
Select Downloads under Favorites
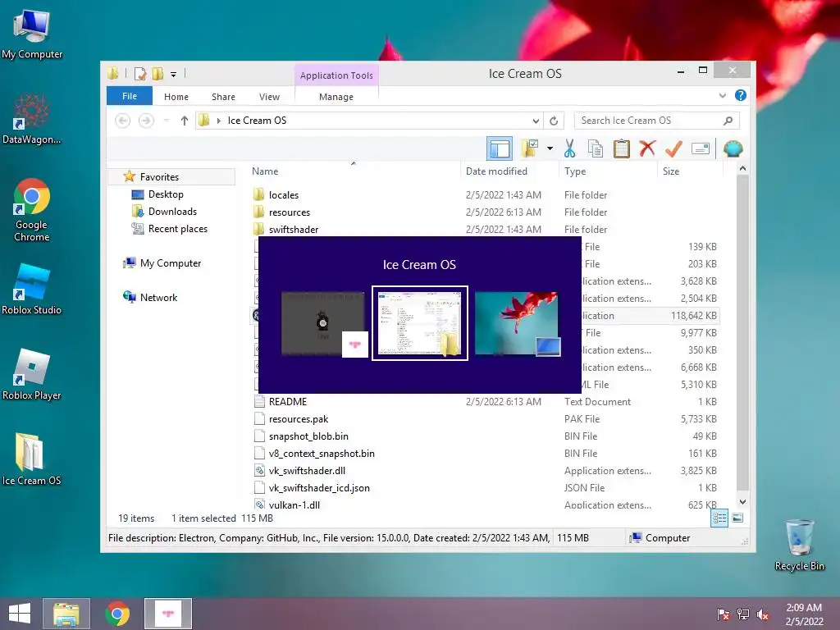tap(172, 211)
